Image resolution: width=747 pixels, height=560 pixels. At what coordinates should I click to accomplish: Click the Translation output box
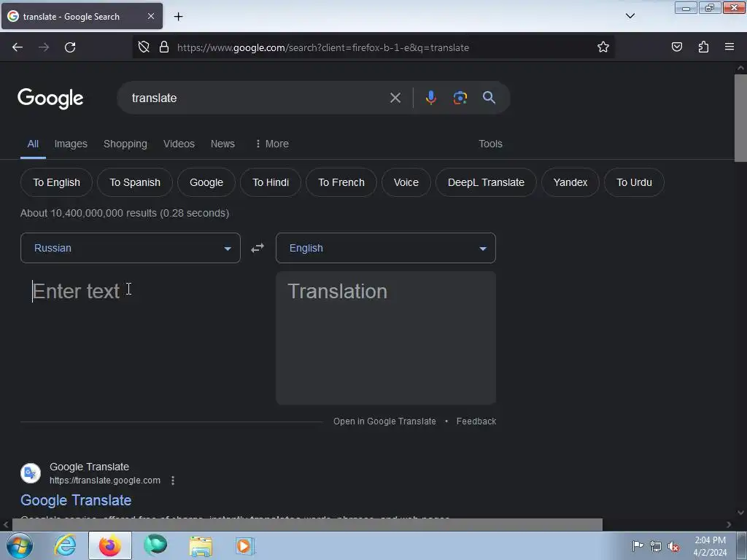click(x=386, y=338)
